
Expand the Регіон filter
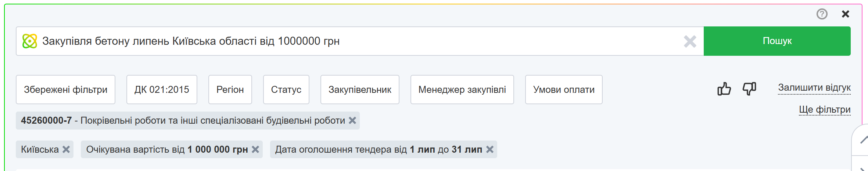230,90
